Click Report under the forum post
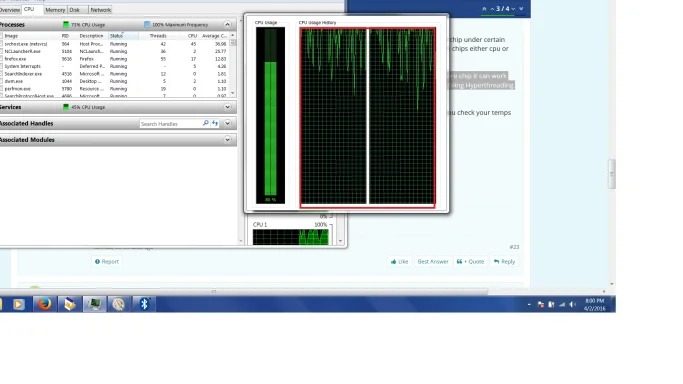Image resolution: width=683 pixels, height=384 pixels. 107,262
